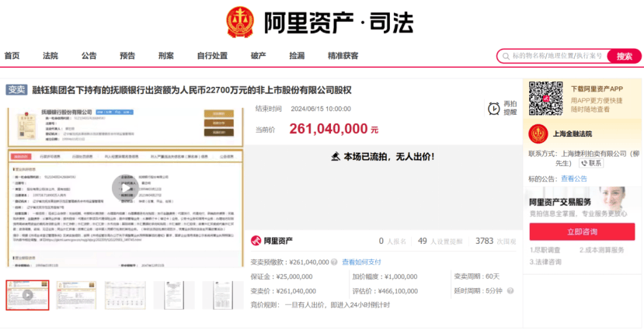
Task: Select the 精准获客 menu item
Action: point(343,56)
